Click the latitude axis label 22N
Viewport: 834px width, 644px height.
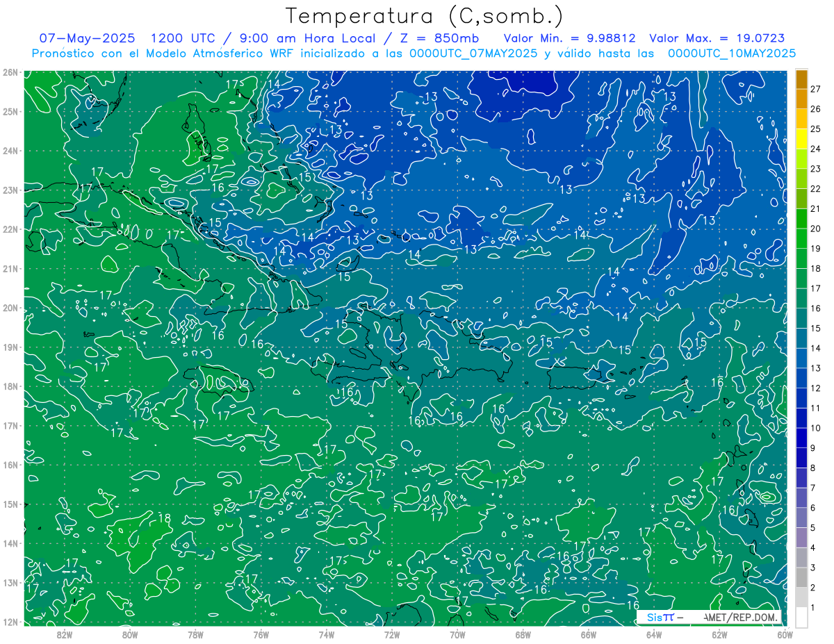[x=10, y=229]
